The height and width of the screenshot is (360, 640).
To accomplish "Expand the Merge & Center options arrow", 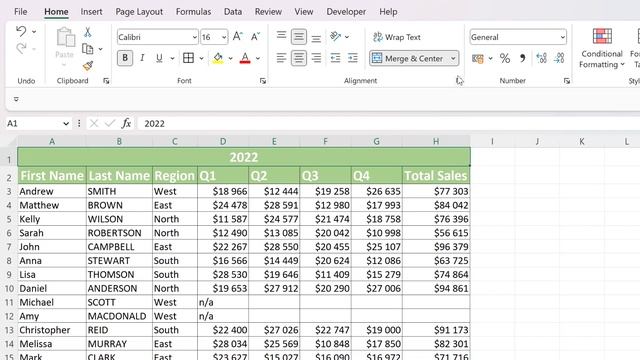I will point(453,58).
